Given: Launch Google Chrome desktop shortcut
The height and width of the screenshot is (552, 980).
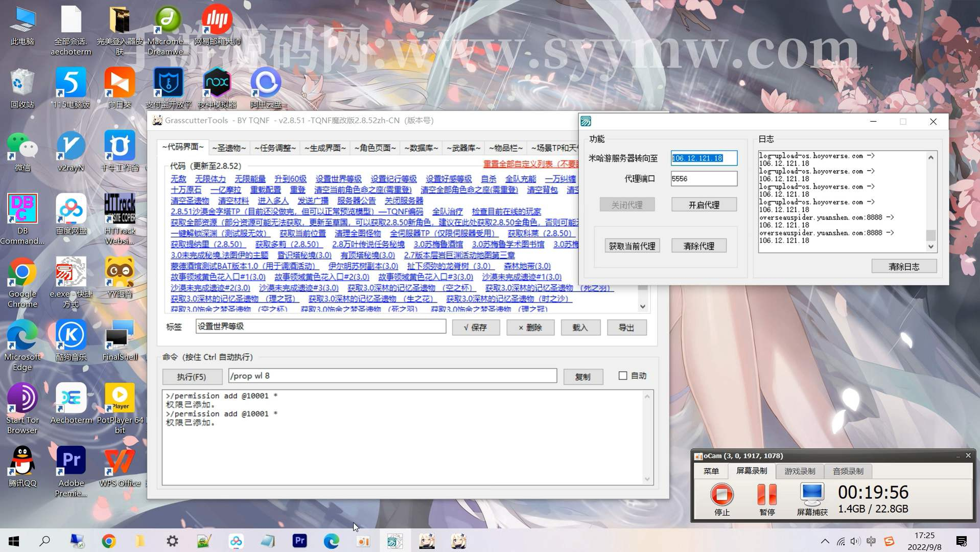Looking at the screenshot, I should point(22,283).
